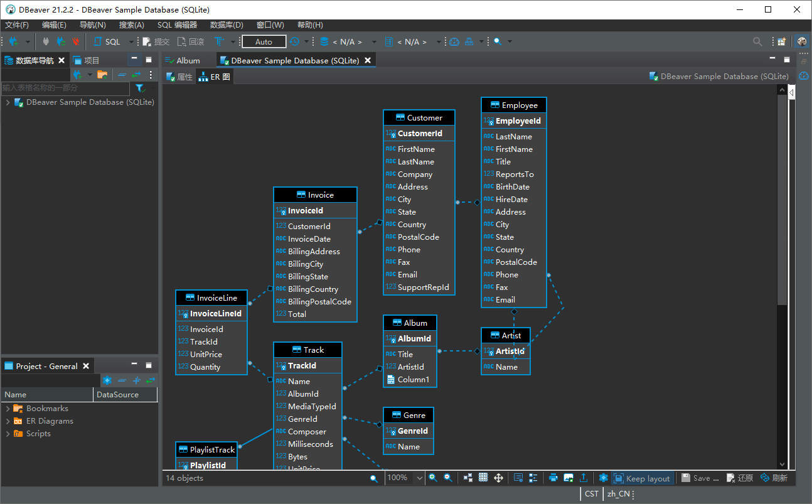Expand DBeaver Sample Database tree node
This screenshot has width=812, height=504.
coord(8,102)
